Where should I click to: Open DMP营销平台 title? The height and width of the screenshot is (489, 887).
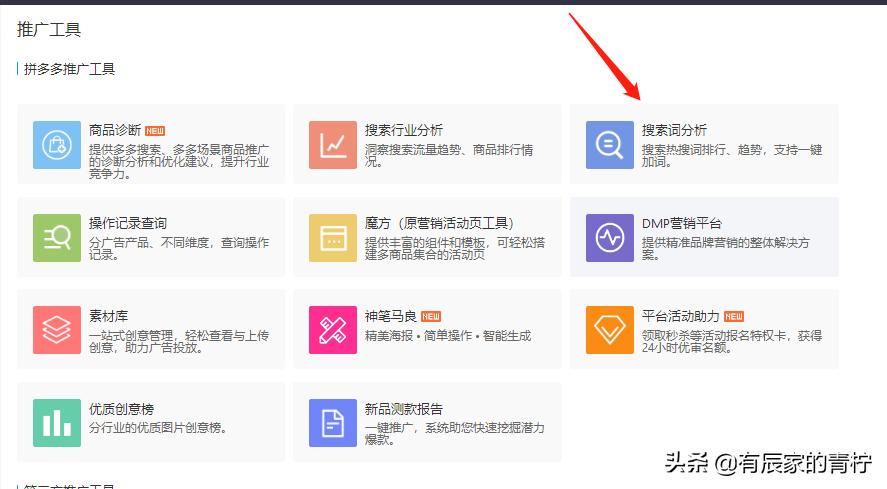682,223
